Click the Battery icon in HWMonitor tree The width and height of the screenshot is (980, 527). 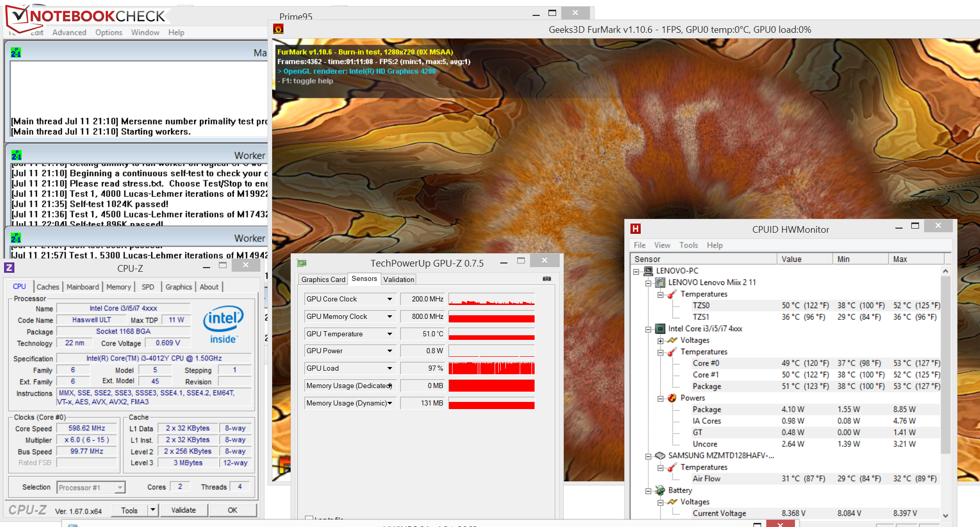click(x=660, y=490)
